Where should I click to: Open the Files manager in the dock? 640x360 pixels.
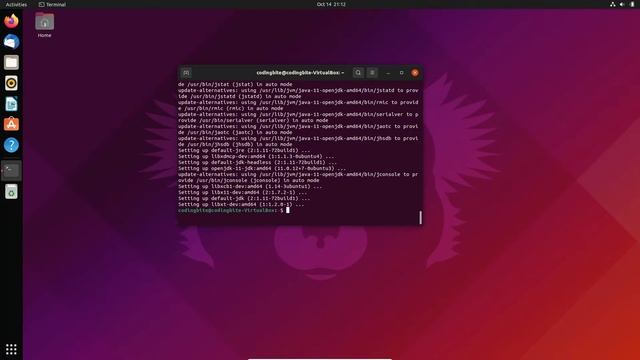(11, 62)
